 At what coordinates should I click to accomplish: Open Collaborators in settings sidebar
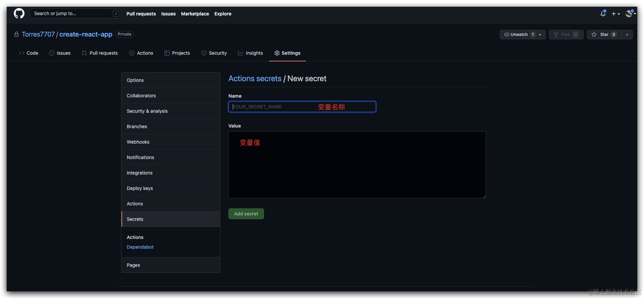(x=171, y=96)
